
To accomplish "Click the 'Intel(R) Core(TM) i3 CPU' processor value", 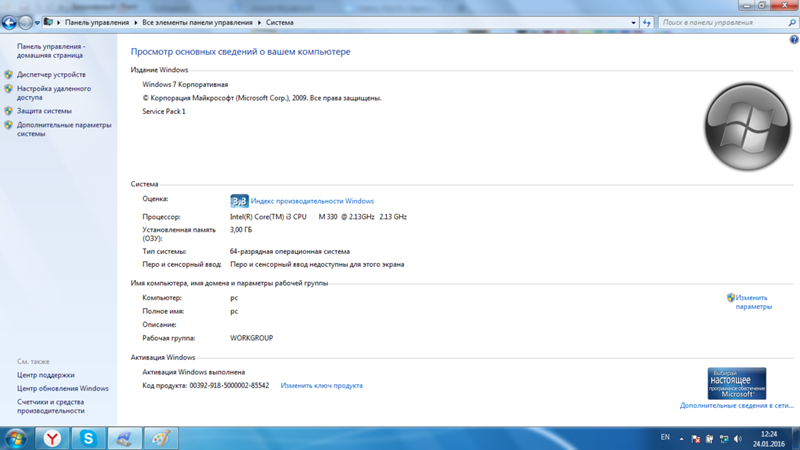I will pos(268,217).
